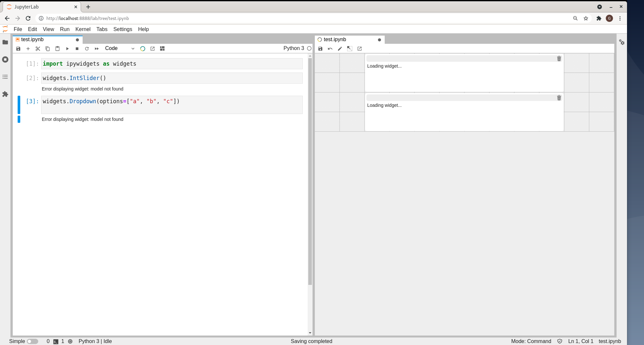The image size is (644, 345).
Task: Click the Python 3 | Idle status bar text
Action: 95,341
